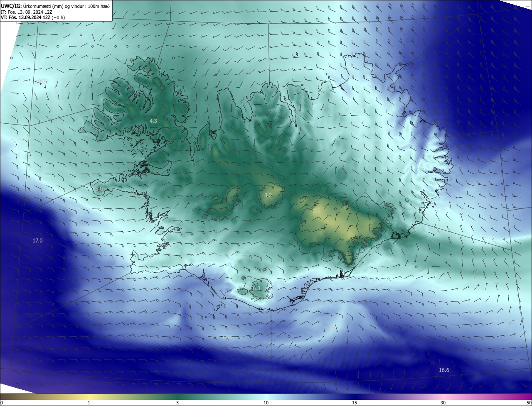Click the "4.3" value label on the map
The height and width of the screenshot is (406, 532).
tap(153, 121)
